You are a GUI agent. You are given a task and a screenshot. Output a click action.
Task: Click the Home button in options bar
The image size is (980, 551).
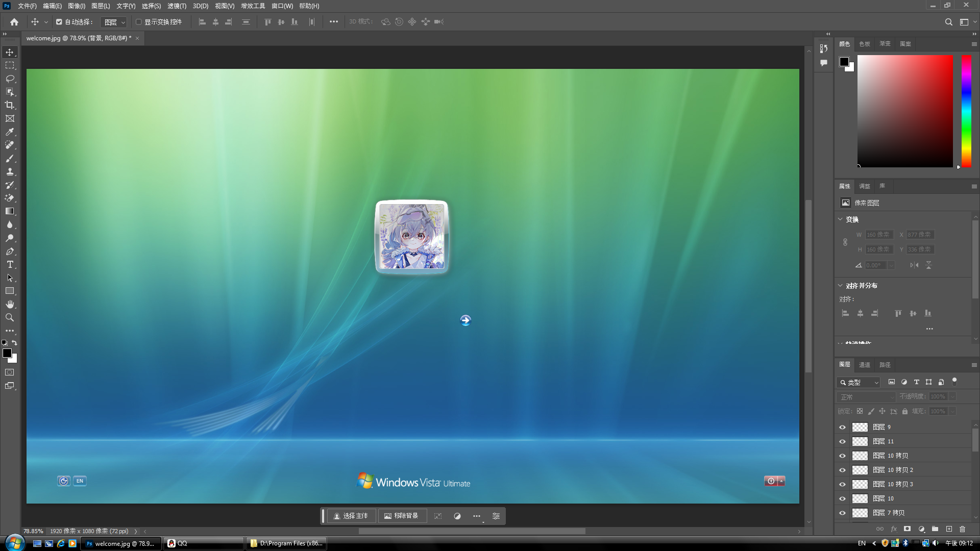click(14, 22)
